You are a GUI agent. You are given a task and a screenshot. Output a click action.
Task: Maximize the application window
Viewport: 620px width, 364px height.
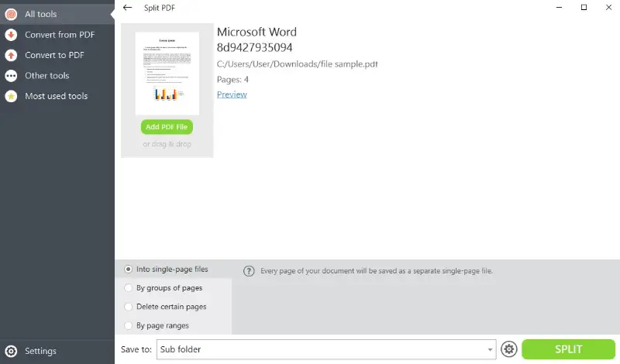(584, 8)
